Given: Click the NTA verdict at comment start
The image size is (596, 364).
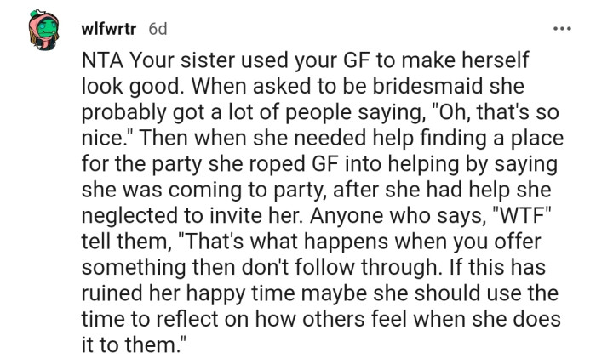Looking at the screenshot, I should pos(102,60).
